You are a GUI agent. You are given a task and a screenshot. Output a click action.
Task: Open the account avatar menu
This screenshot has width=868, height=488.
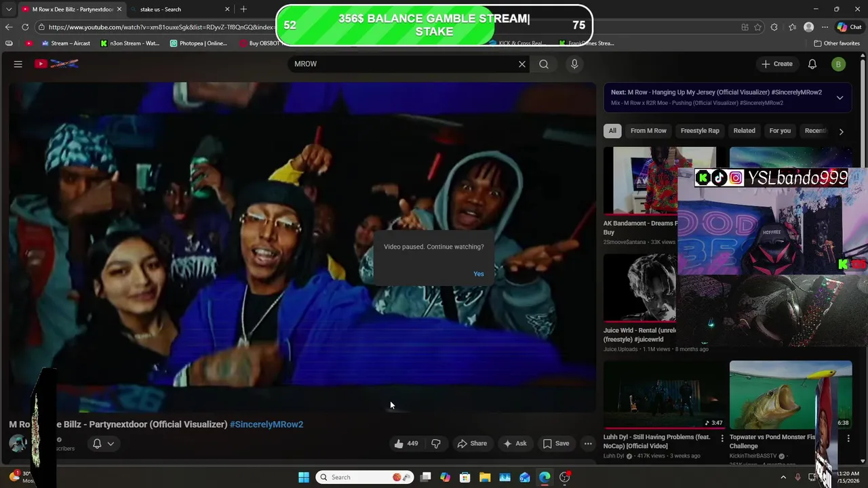[x=839, y=64]
